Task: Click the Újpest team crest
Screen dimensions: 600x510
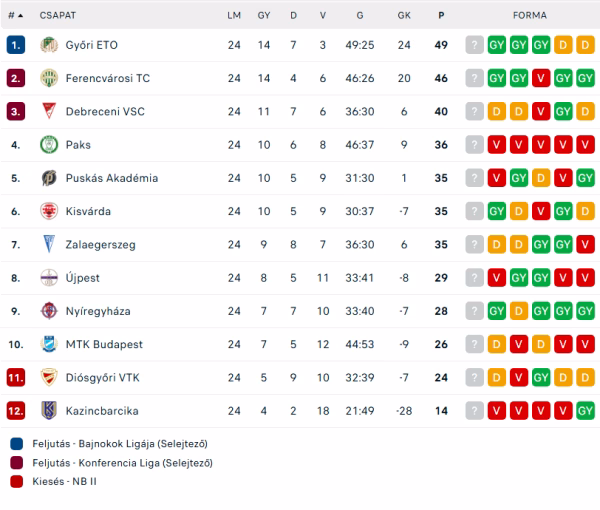Action: point(48,277)
